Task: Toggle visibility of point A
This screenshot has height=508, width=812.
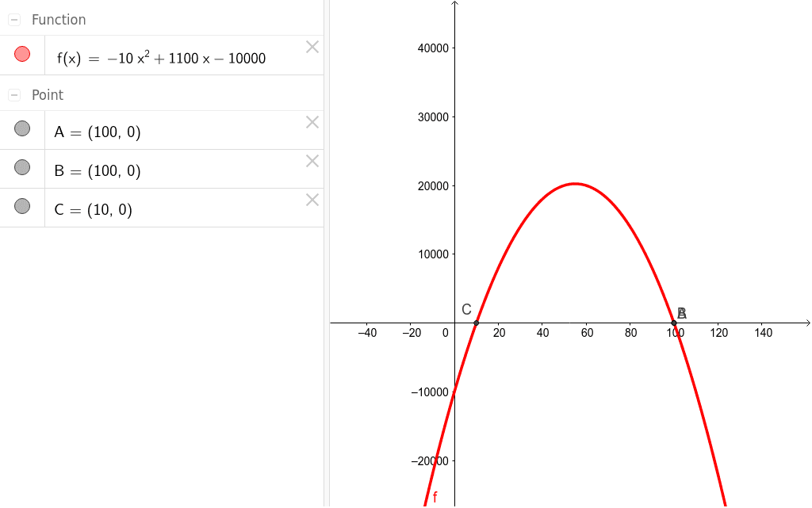Action: (22, 128)
